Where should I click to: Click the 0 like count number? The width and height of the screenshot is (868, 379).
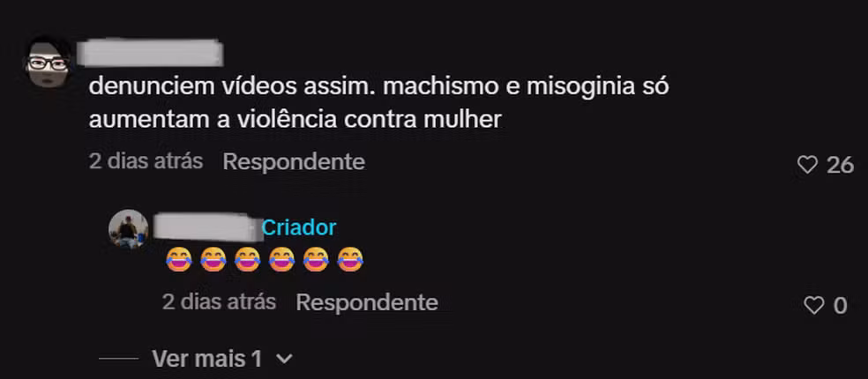coord(840,306)
